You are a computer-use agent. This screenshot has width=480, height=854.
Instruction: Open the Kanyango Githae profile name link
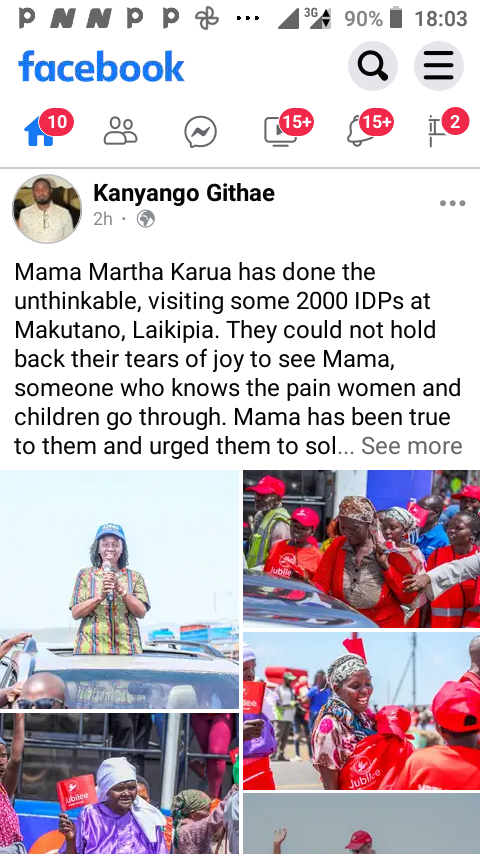click(184, 193)
